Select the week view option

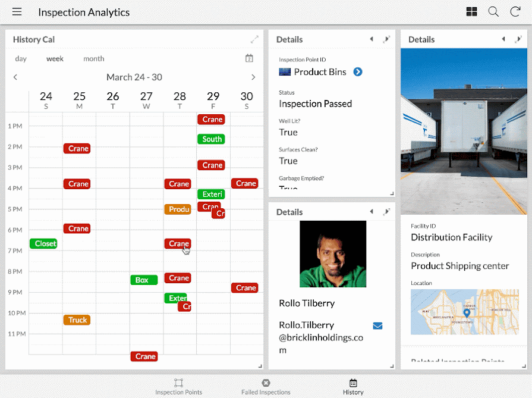(55, 58)
